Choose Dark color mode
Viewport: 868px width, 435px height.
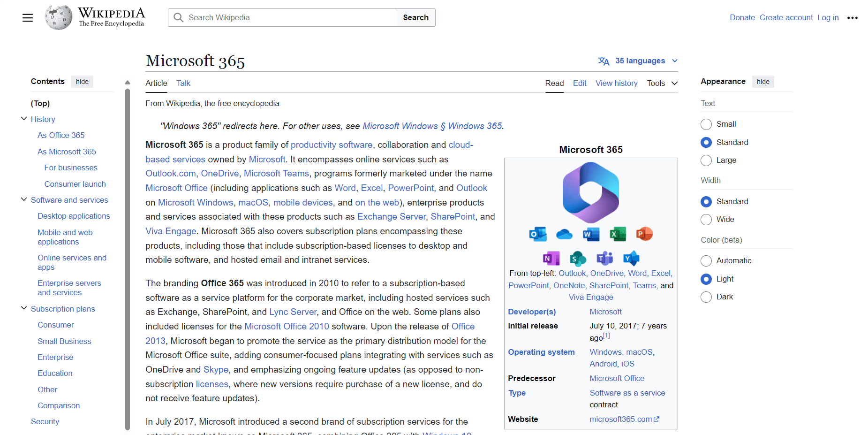coord(706,297)
